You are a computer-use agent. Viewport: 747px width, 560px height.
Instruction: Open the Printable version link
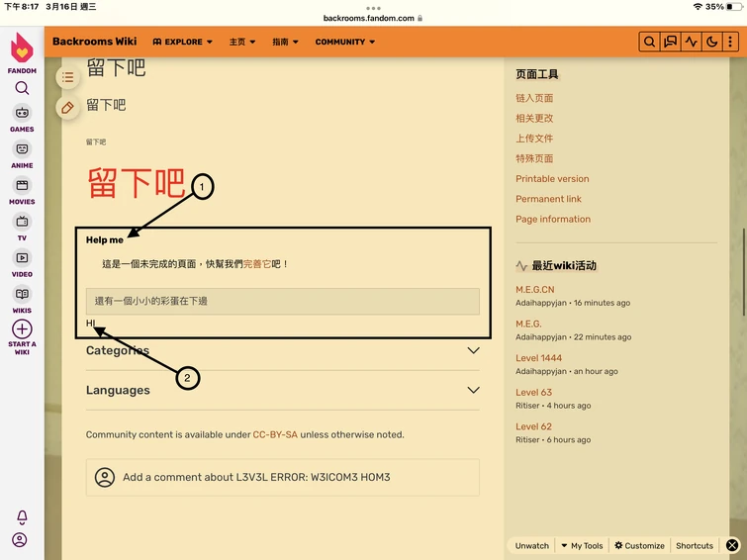tap(552, 179)
